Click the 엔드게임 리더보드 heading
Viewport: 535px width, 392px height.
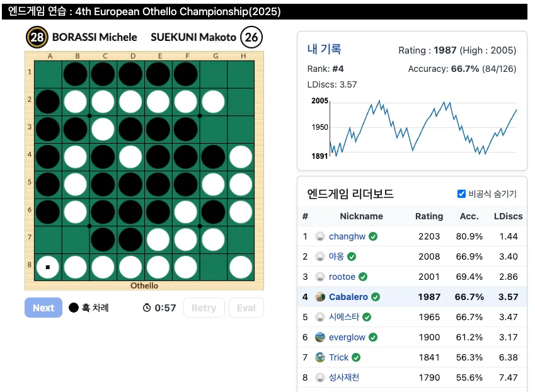click(350, 193)
